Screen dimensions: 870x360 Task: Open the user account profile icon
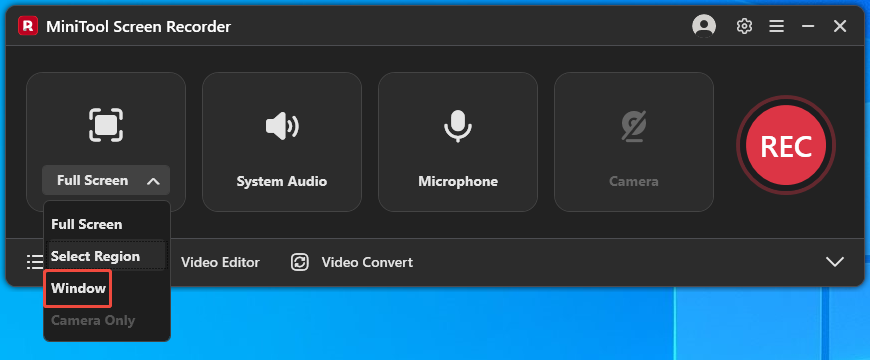[x=704, y=26]
